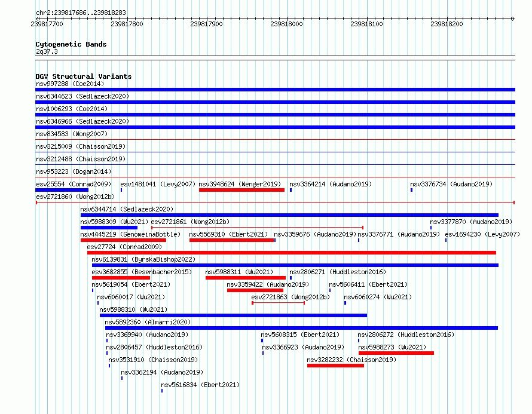The height and width of the screenshot is (414, 532).
Task: Click red bar under nsv4445219 (GenomeinaBottle)
Action: [x=124, y=240]
